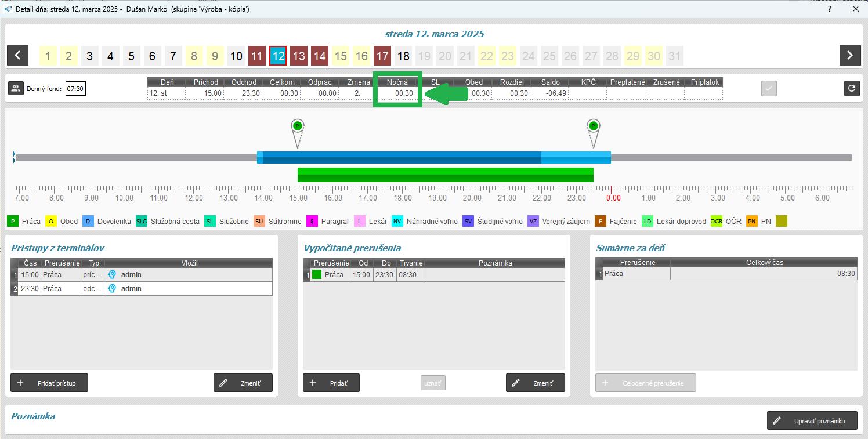Click the Pridať prístup button
This screenshot has width=868, height=439.
pyautogui.click(x=49, y=383)
